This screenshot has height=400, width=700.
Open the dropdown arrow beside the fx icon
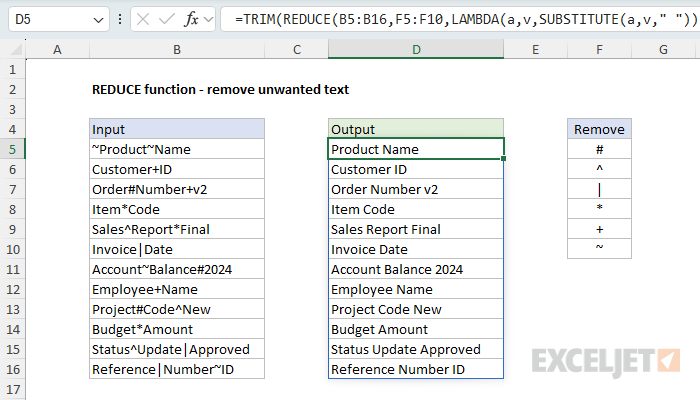click(208, 19)
